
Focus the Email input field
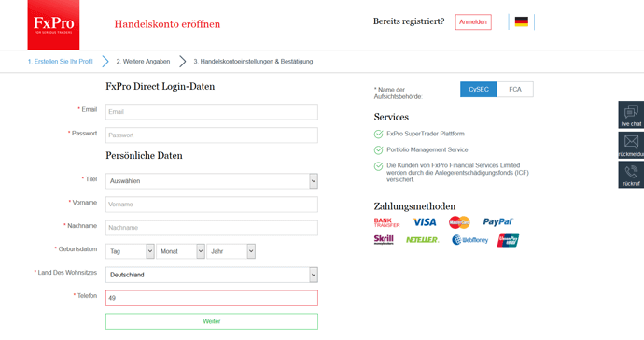212,112
